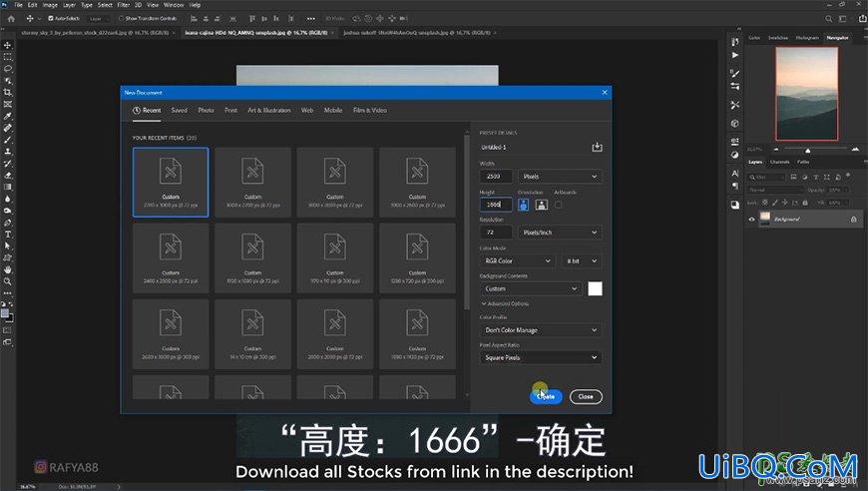Open the Brush Settings panel icon
This screenshot has height=491, width=868.
[734, 73]
